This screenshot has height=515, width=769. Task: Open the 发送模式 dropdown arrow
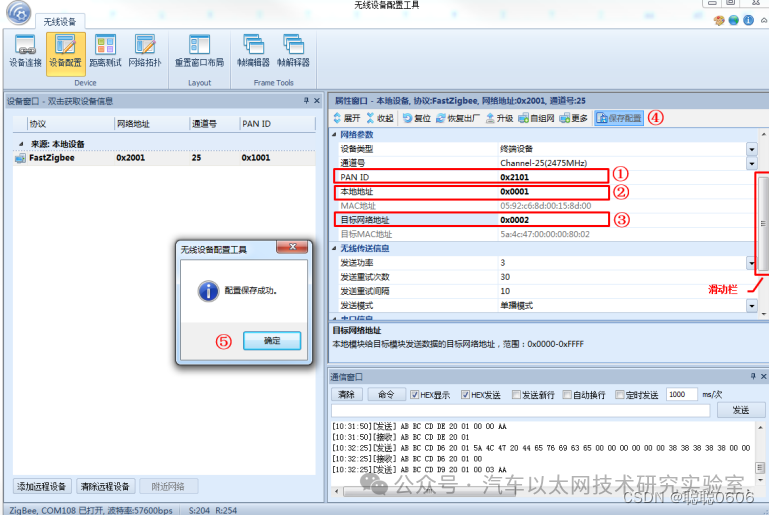click(752, 306)
